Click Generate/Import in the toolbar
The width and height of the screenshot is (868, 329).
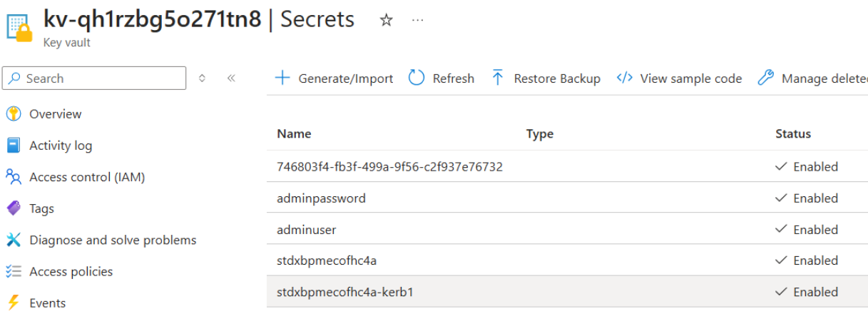[335, 79]
